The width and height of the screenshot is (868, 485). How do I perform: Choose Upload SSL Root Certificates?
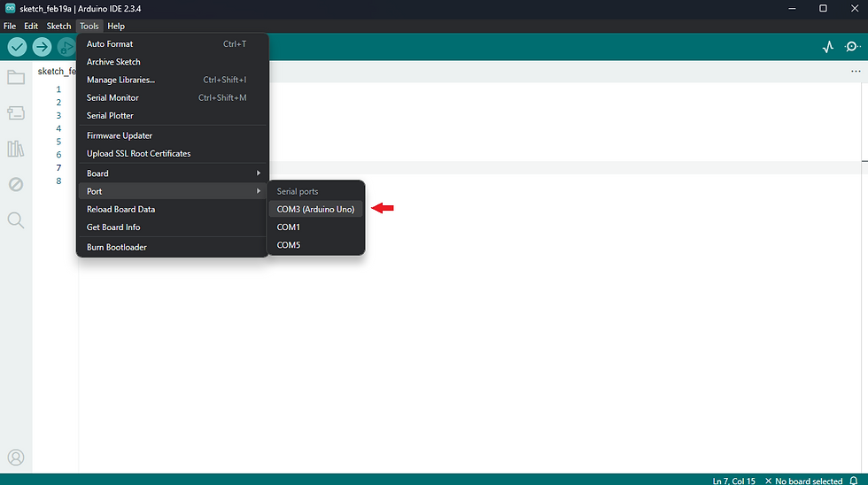[x=173, y=153]
